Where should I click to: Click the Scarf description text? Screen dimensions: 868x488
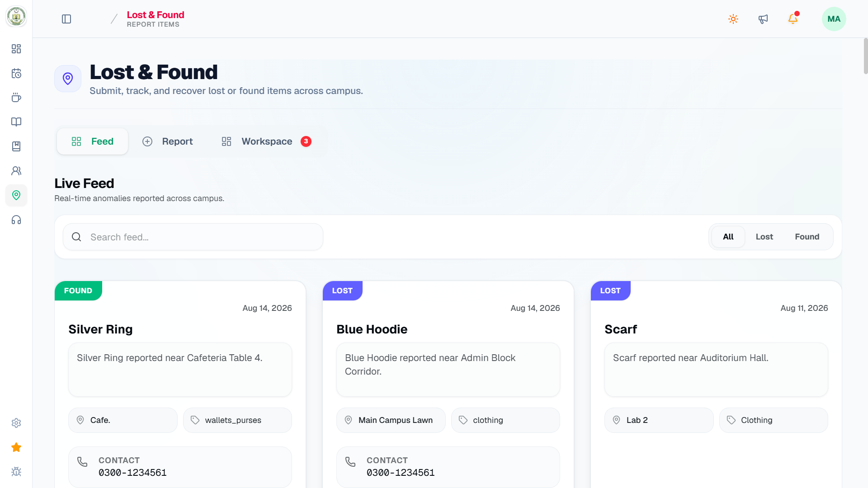[x=691, y=358]
